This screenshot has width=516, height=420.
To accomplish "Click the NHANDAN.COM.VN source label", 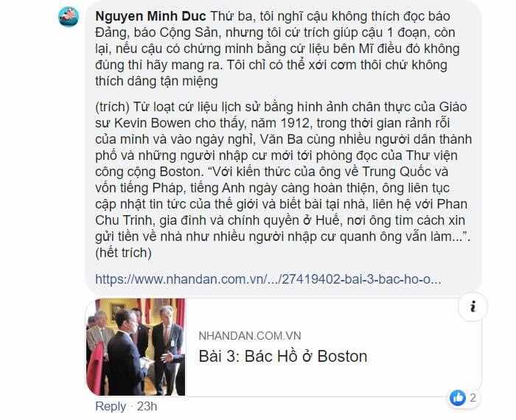I will [x=250, y=336].
